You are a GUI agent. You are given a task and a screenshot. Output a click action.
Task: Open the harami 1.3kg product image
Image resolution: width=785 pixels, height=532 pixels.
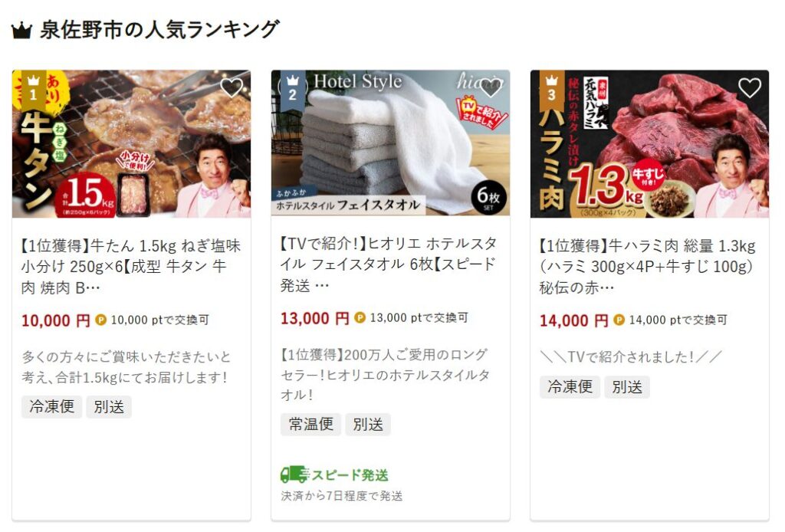point(649,143)
